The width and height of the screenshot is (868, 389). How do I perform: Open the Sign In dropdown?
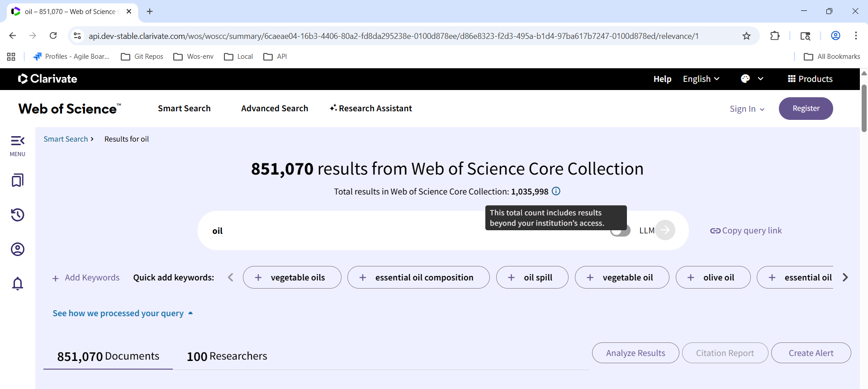point(747,109)
